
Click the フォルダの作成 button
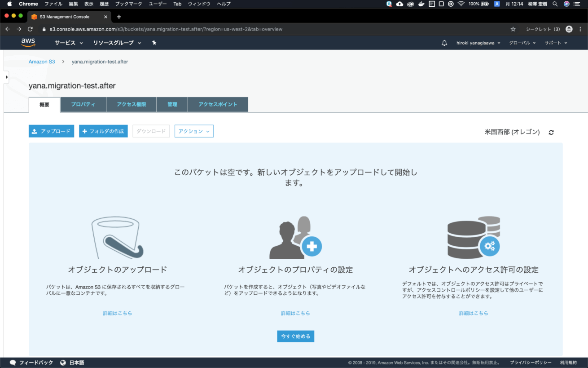coord(103,131)
